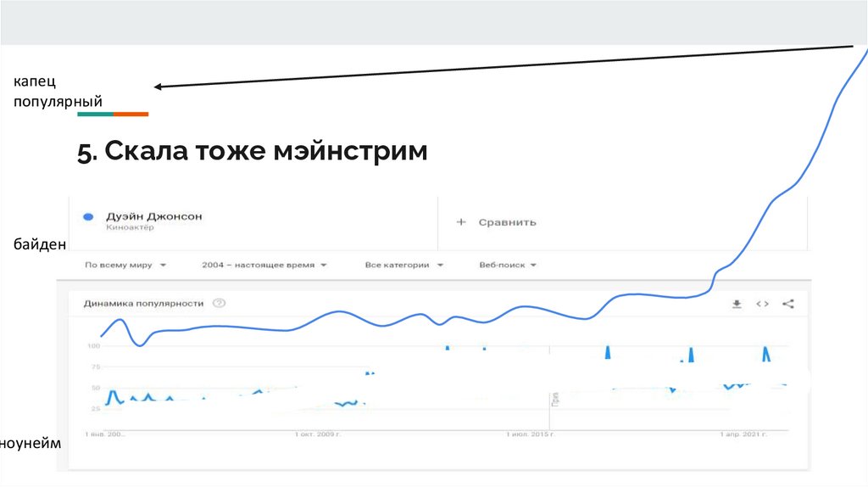Click the 1 апр. 2021 г. axis label
This screenshot has height=487, width=868.
[x=743, y=434]
